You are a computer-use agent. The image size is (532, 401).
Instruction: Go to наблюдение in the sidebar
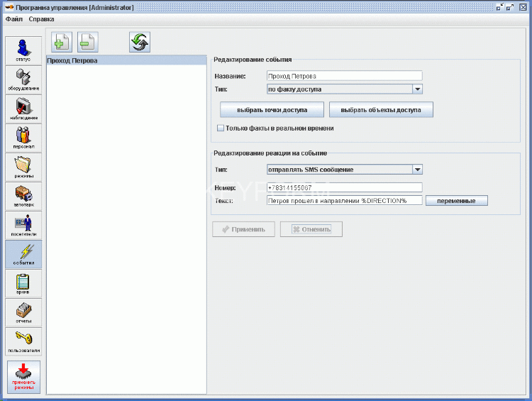point(23,109)
